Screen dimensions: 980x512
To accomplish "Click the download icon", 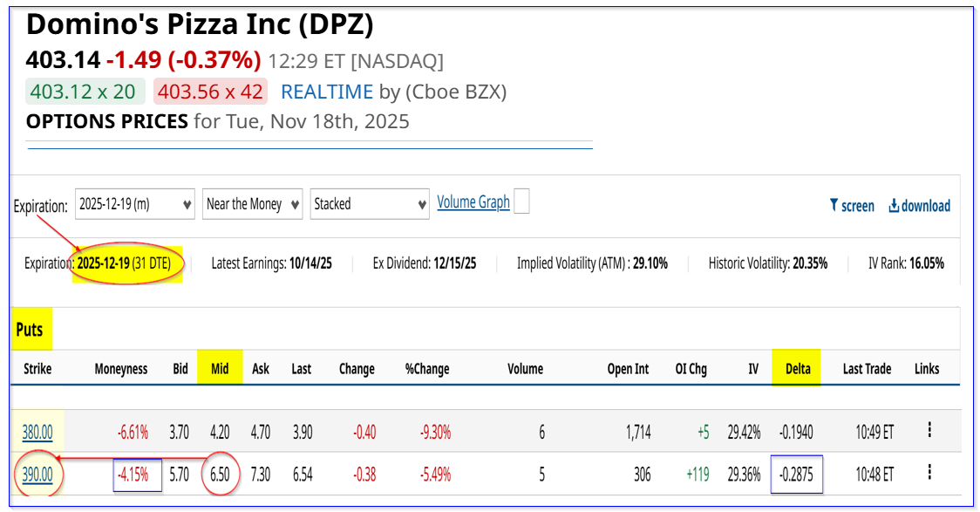I will tap(894, 206).
